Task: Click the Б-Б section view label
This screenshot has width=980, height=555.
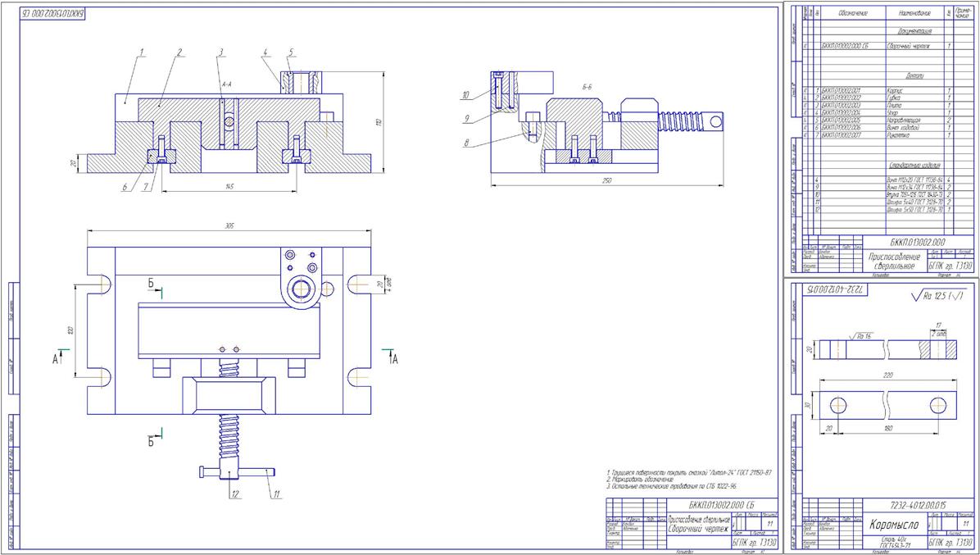Action: pyautogui.click(x=586, y=88)
